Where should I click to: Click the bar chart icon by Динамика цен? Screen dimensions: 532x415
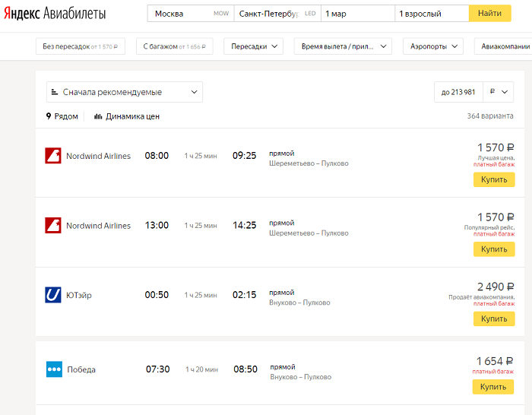pyautogui.click(x=98, y=116)
